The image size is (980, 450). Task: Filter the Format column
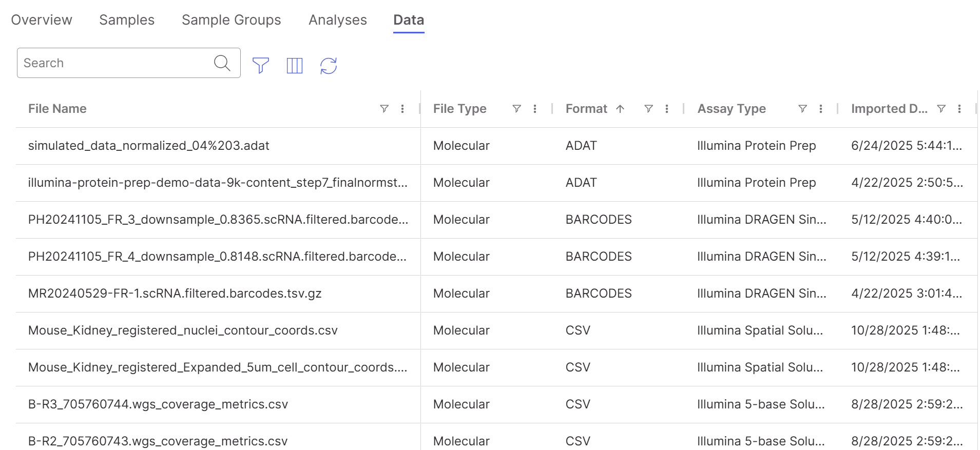648,109
